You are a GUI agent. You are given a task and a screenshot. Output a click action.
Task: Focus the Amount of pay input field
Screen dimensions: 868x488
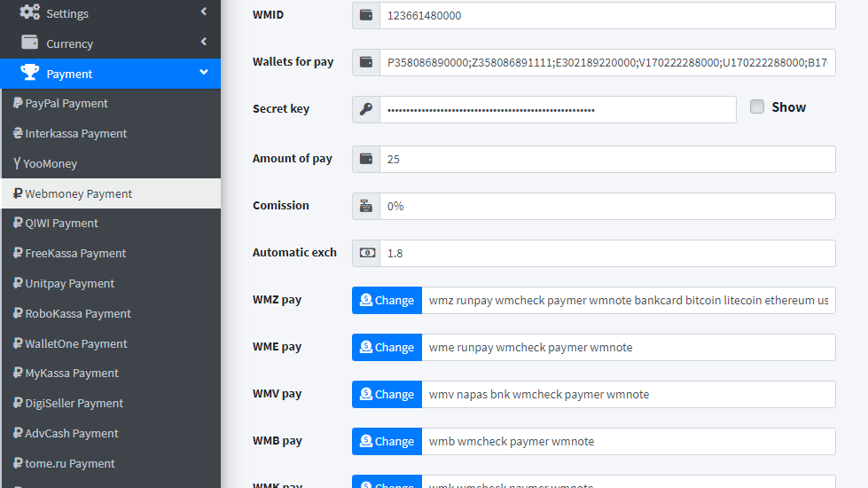607,159
